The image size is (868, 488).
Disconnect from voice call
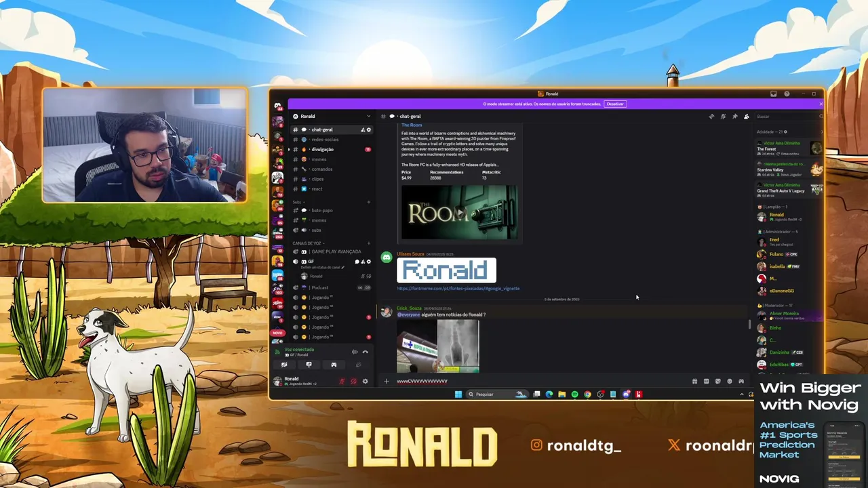tap(365, 352)
